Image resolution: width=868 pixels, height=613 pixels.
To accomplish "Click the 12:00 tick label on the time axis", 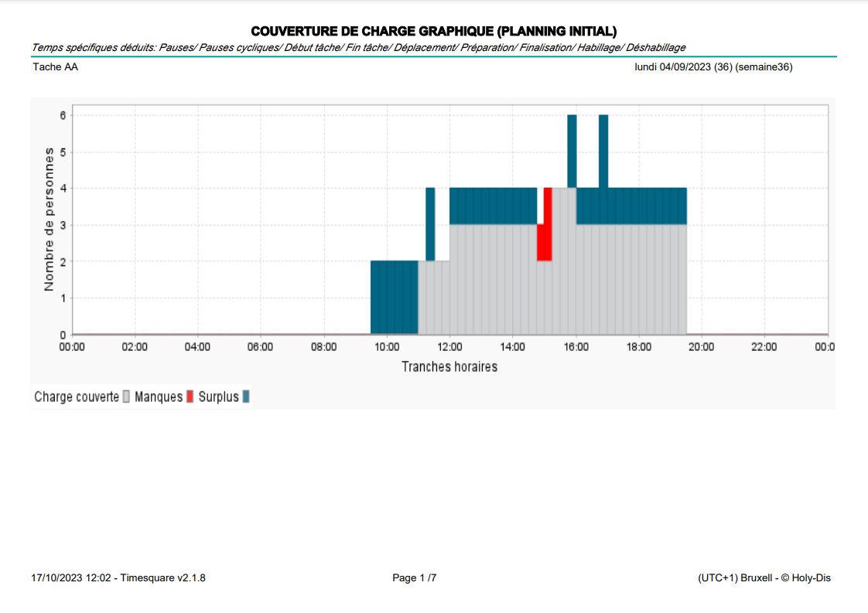I will [449, 347].
